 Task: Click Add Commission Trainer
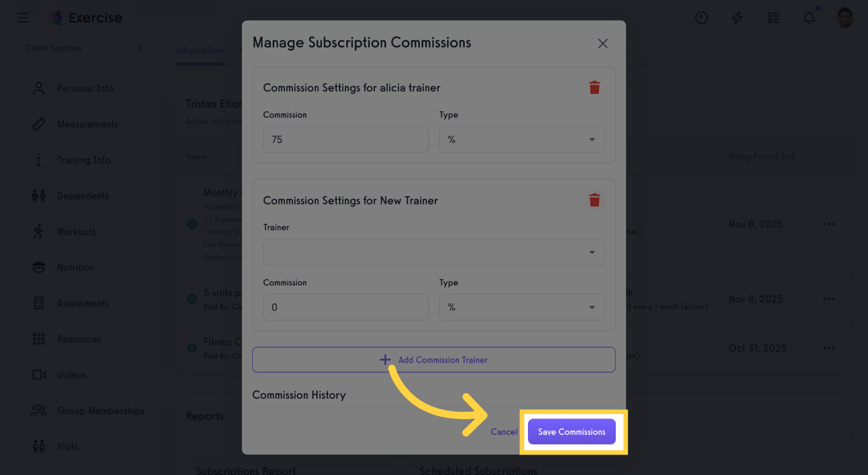pos(433,359)
